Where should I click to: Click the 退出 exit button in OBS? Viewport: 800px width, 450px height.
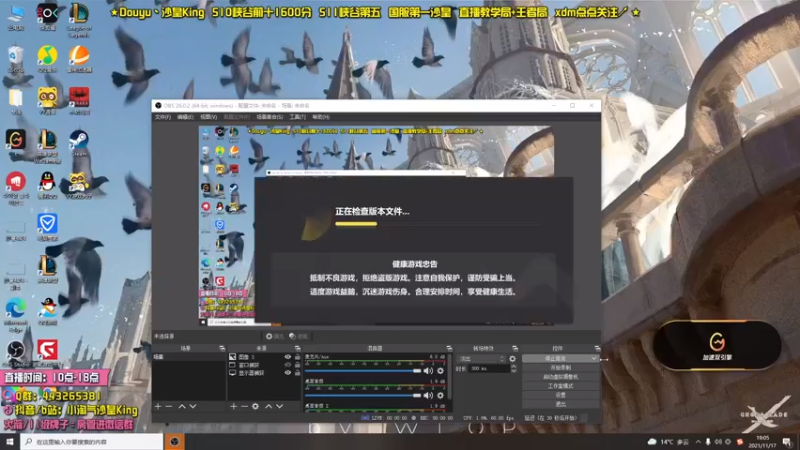click(560, 404)
